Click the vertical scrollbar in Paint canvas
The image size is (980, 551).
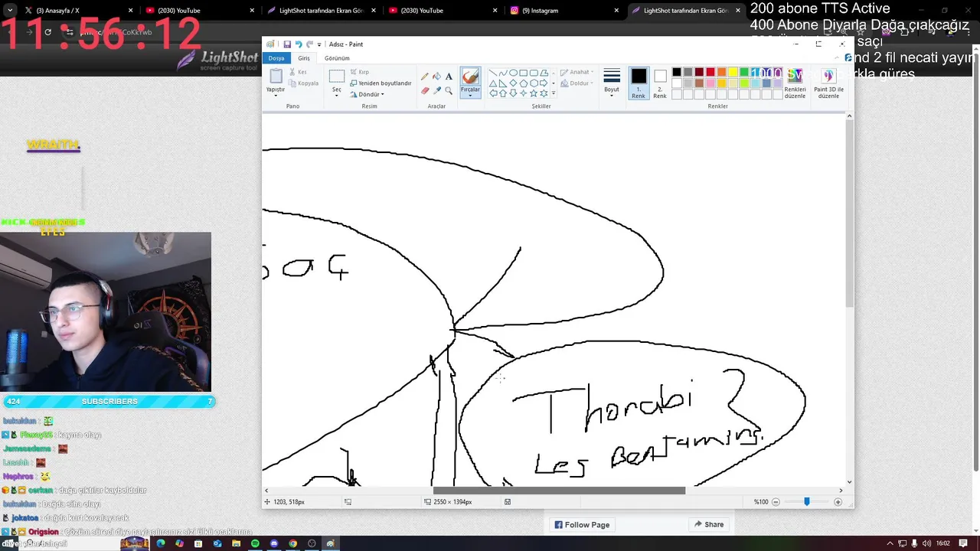(x=849, y=214)
